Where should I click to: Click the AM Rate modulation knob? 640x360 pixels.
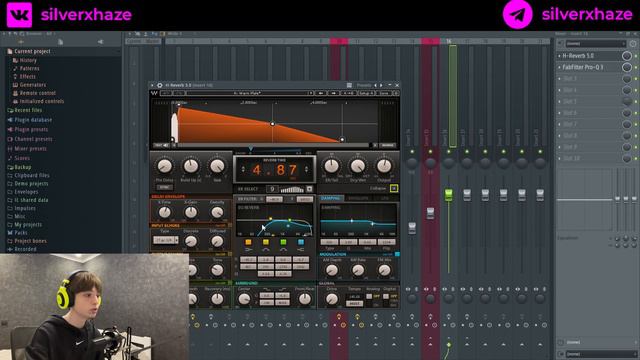[x=358, y=270]
